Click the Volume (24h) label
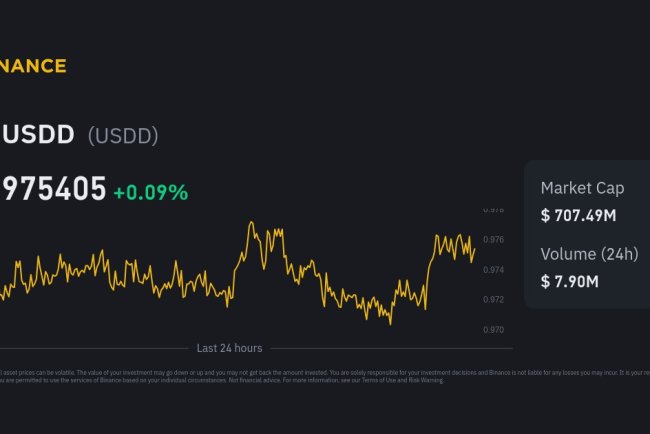The image size is (650, 434). point(589,253)
